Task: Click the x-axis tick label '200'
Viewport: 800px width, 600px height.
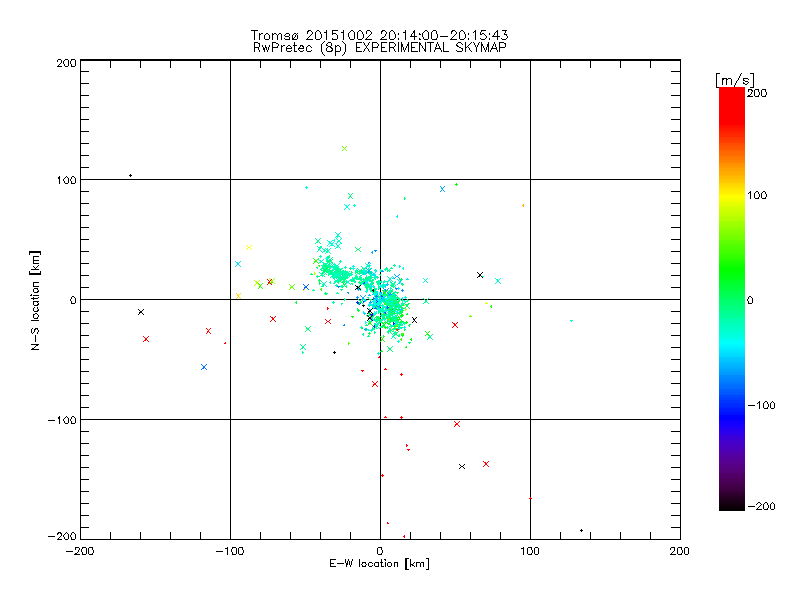Action: pos(680,551)
